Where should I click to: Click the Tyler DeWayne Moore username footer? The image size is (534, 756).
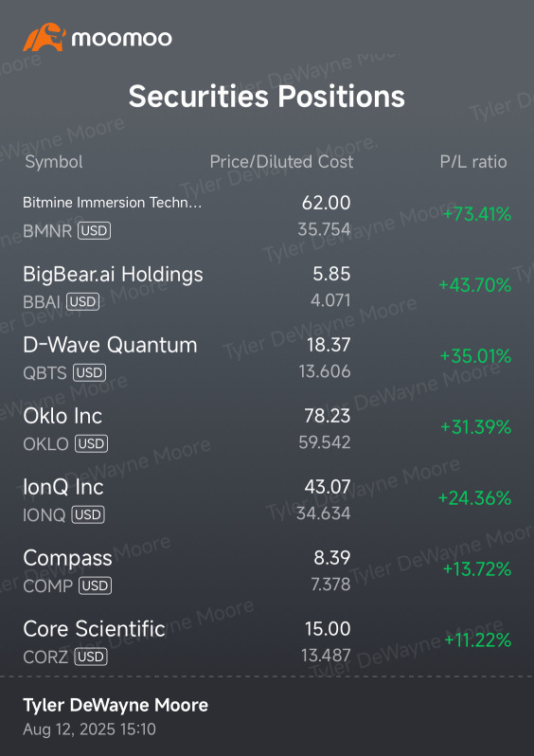pos(116,705)
